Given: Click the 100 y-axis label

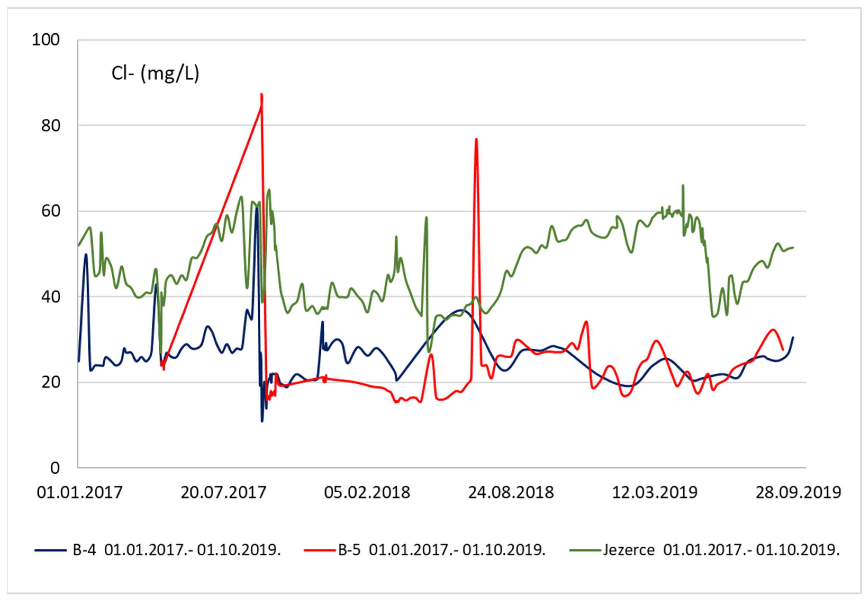Looking at the screenshot, I should pyautogui.click(x=46, y=40).
